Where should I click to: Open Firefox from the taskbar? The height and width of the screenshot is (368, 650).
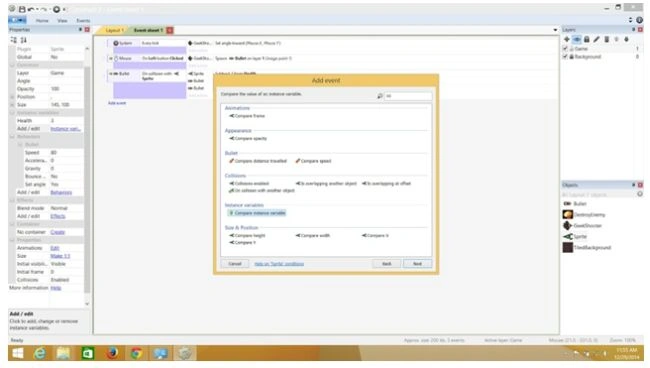pyautogui.click(x=112, y=353)
